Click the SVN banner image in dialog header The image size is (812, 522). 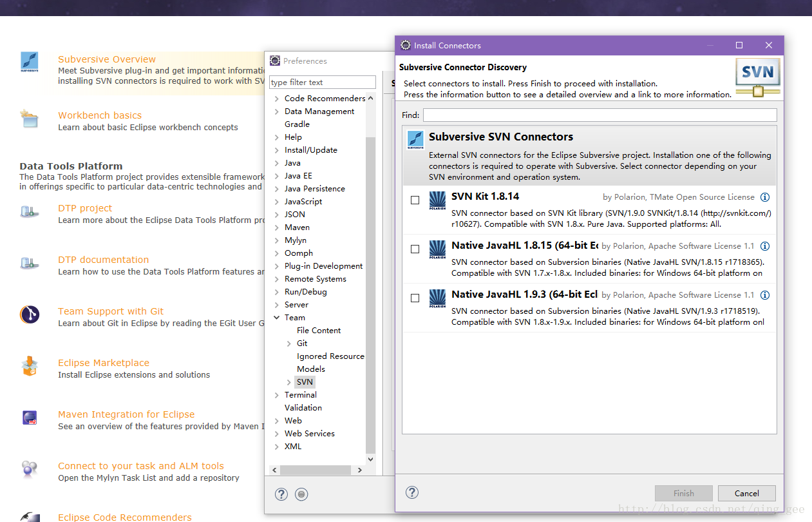pyautogui.click(x=758, y=77)
